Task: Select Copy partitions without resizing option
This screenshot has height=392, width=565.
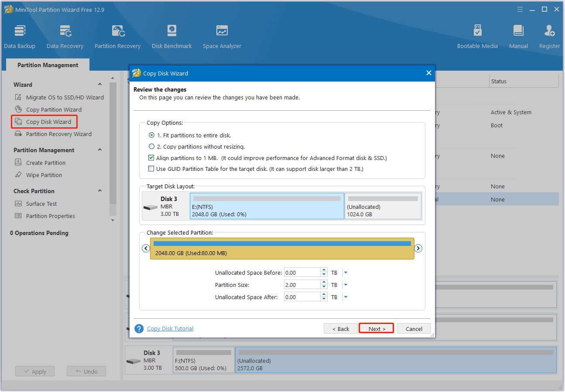Action: click(152, 147)
